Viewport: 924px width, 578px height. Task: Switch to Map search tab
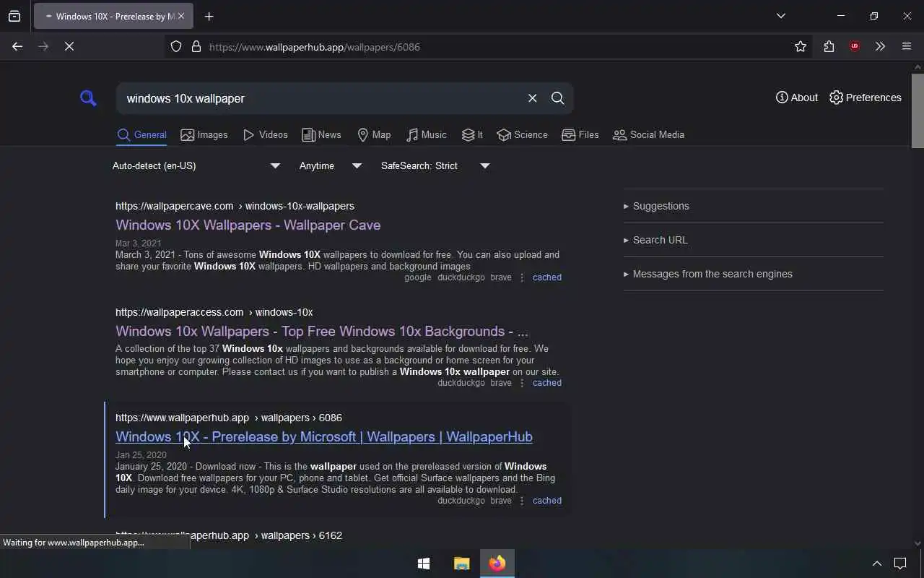[x=374, y=135]
